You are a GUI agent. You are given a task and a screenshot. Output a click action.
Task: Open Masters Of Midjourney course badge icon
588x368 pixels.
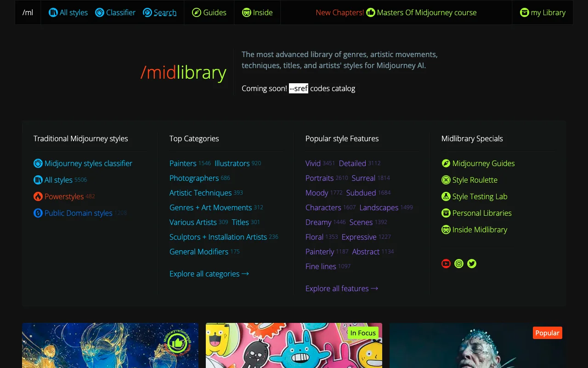coord(370,12)
